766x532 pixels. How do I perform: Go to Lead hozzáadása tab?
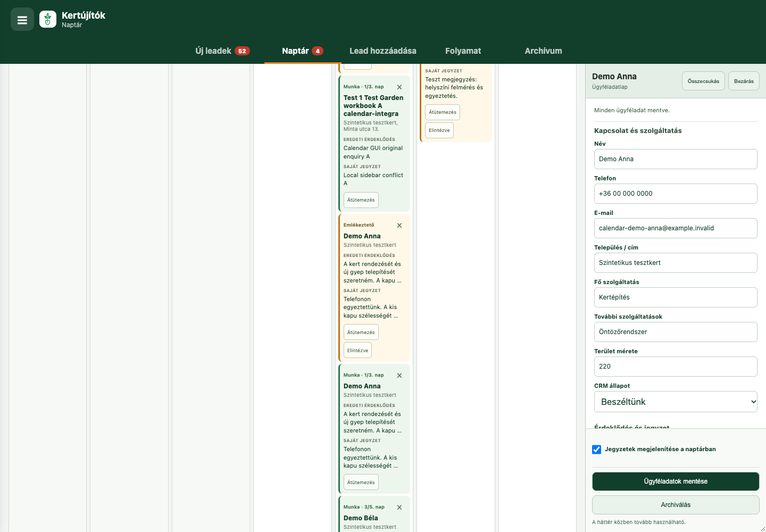coord(383,51)
